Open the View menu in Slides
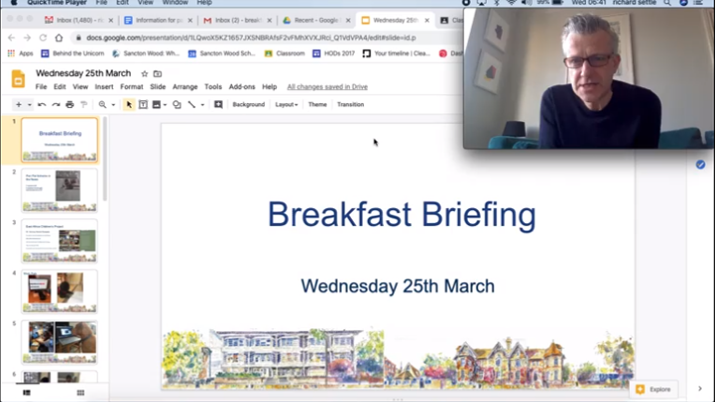715x402 pixels. (x=80, y=87)
